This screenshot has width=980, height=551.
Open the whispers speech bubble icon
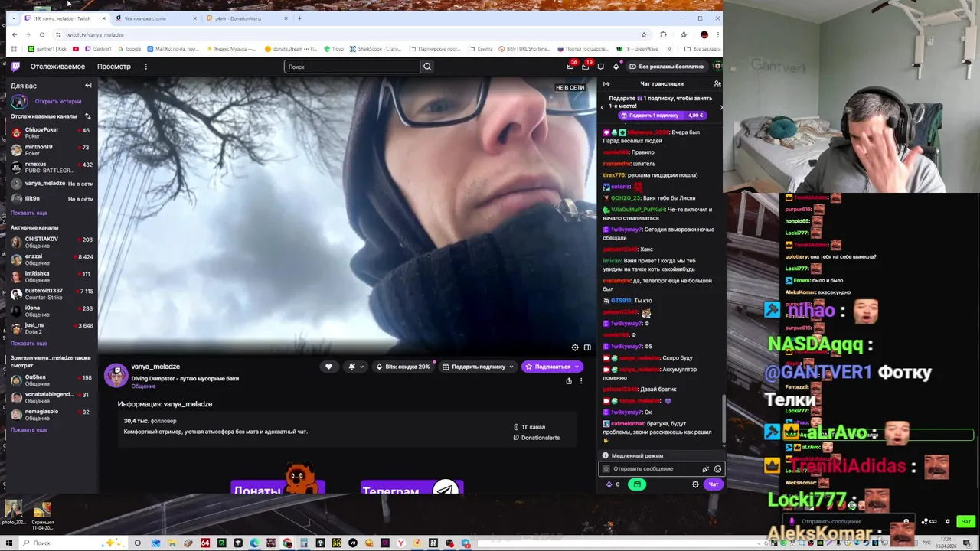600,67
